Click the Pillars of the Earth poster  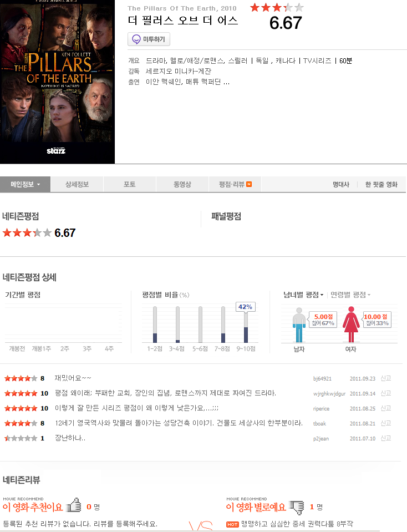click(57, 82)
